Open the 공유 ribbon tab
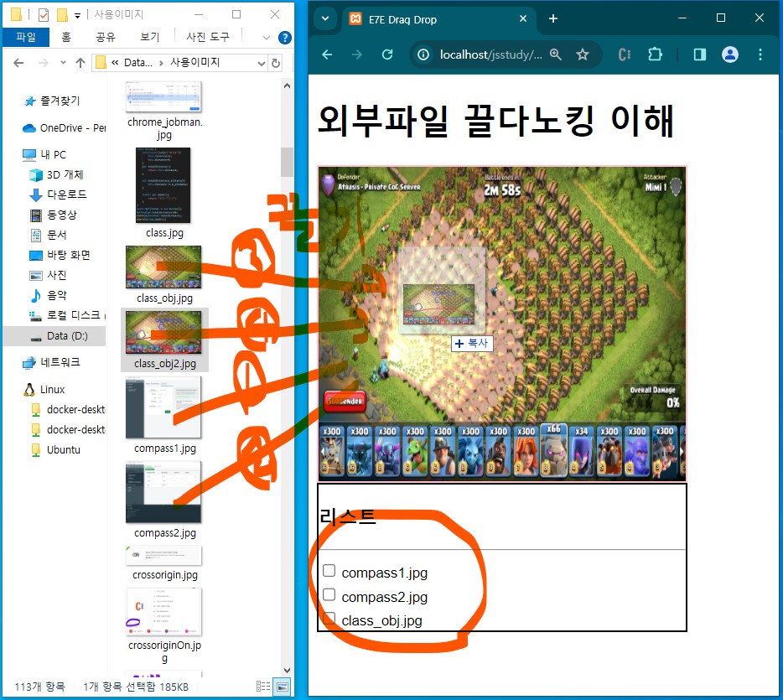 (x=106, y=37)
